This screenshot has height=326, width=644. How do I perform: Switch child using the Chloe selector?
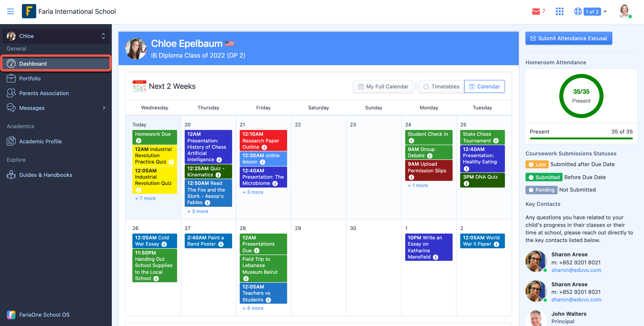(56, 36)
